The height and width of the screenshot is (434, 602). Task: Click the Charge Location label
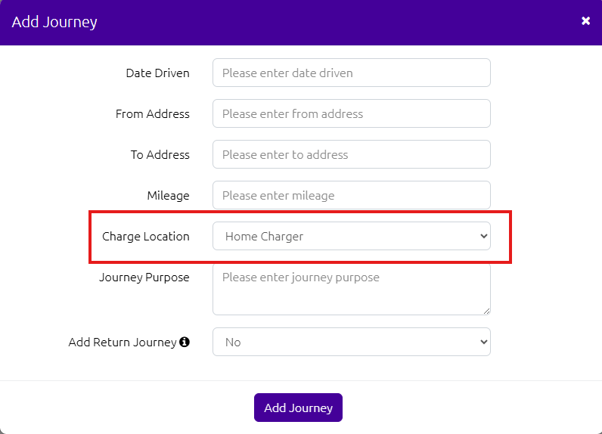146,236
